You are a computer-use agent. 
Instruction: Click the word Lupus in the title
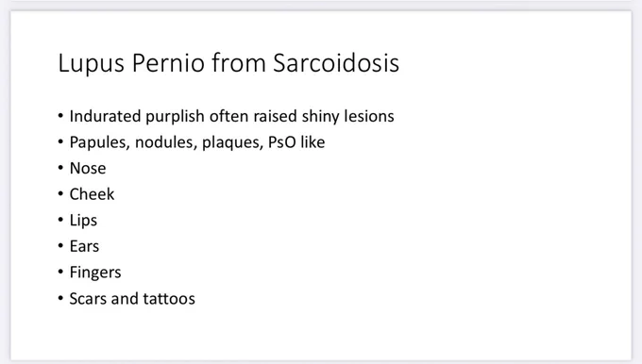click(91, 64)
